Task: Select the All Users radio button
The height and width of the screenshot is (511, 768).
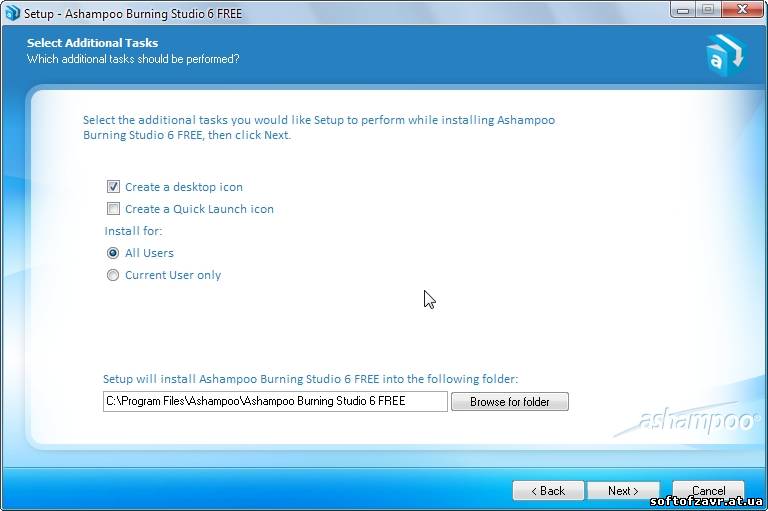Action: (x=113, y=253)
